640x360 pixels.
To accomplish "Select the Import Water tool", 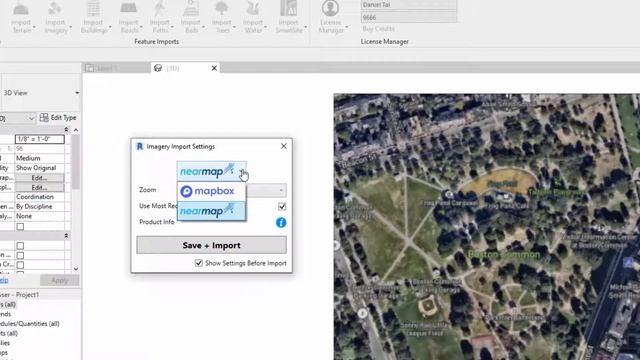I will 253,17.
